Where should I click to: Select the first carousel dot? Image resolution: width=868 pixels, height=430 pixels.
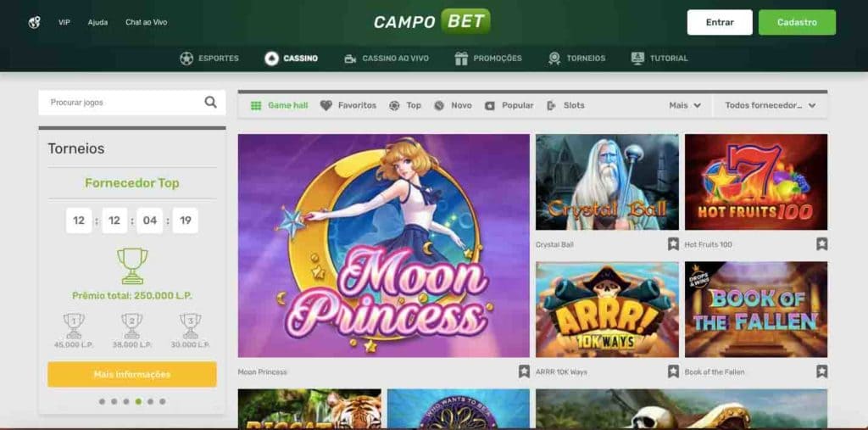tap(102, 401)
